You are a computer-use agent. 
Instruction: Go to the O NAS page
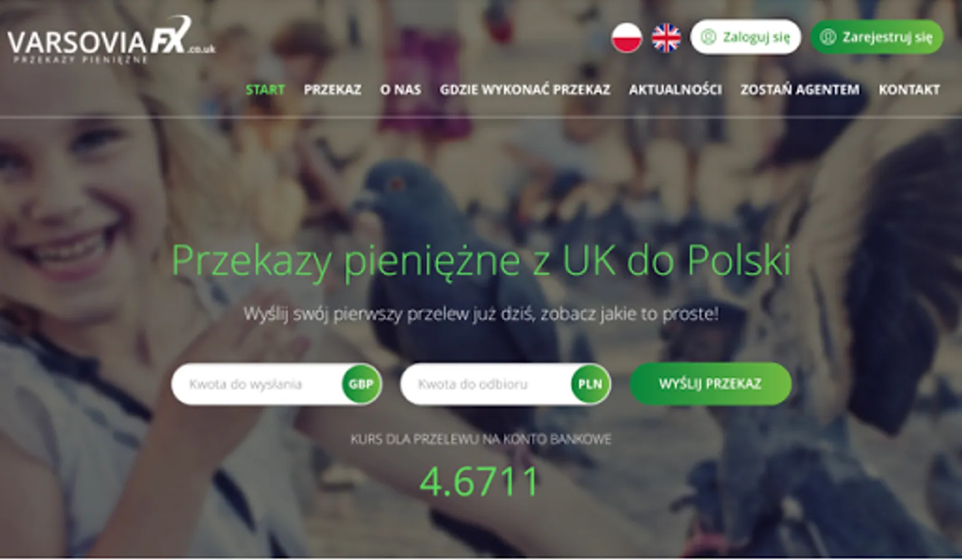pyautogui.click(x=401, y=90)
